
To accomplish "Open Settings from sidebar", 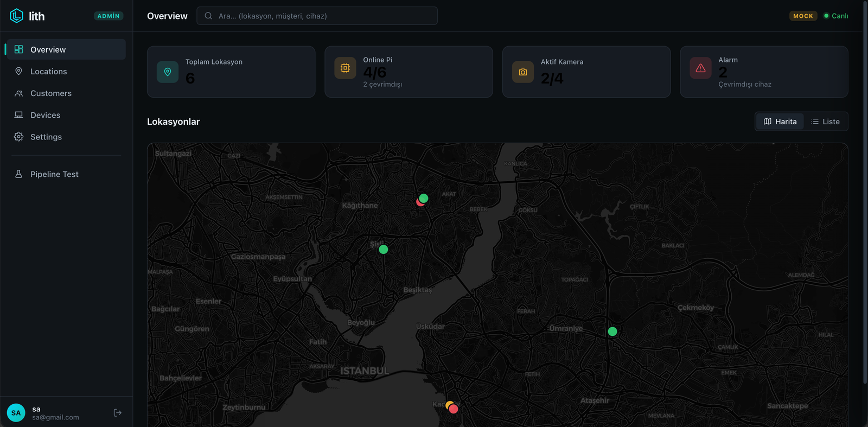I will 65,137.
